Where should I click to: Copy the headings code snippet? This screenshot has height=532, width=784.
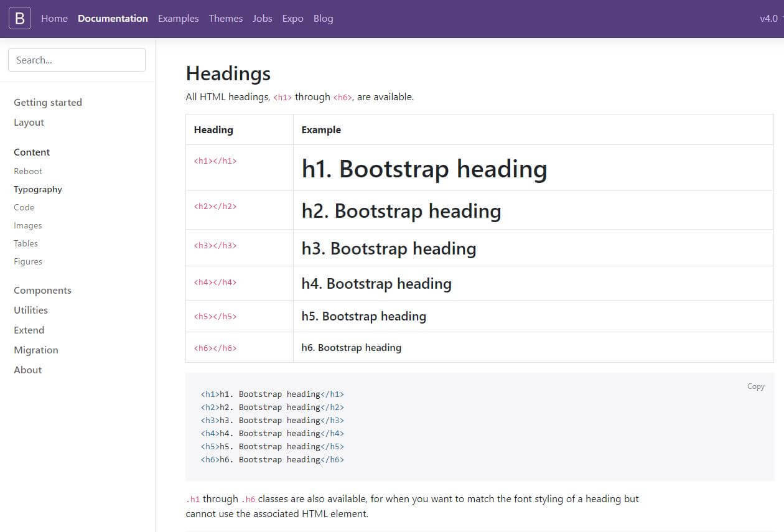(x=755, y=386)
